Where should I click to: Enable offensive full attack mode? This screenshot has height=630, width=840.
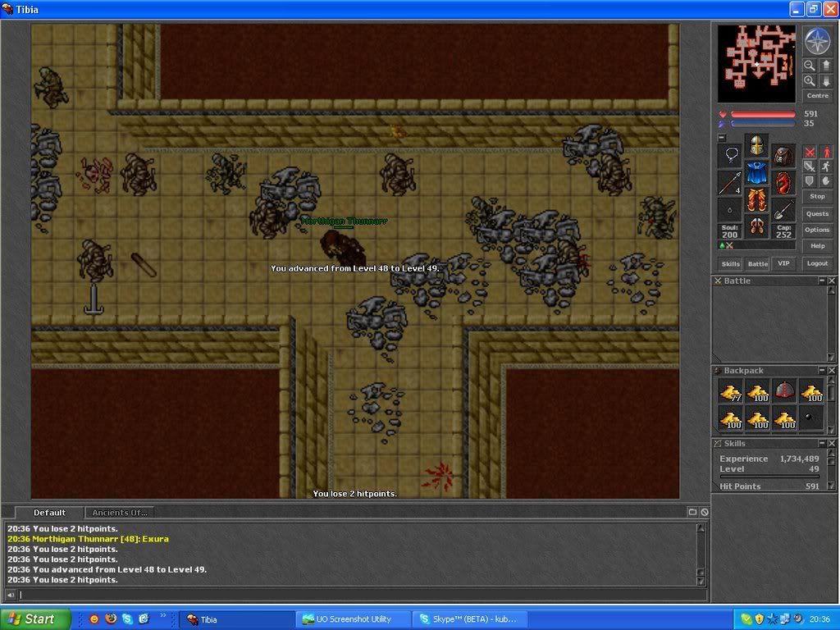(810, 152)
